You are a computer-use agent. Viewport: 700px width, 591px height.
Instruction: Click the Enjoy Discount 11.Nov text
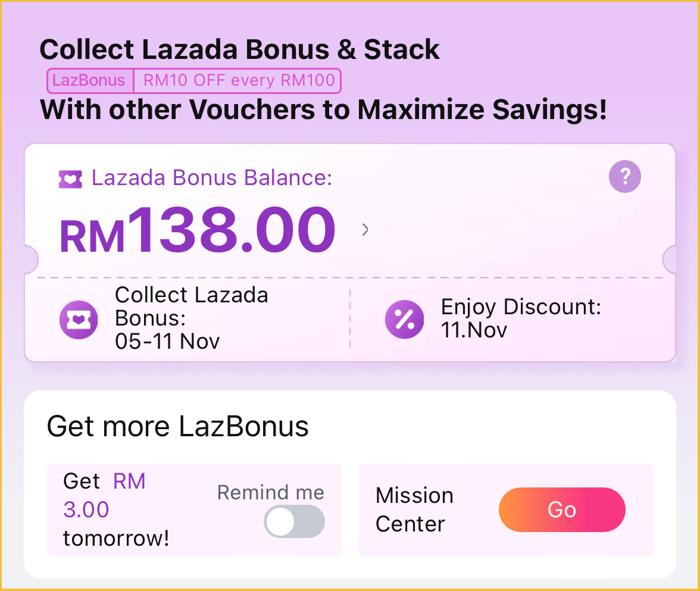tap(520, 318)
